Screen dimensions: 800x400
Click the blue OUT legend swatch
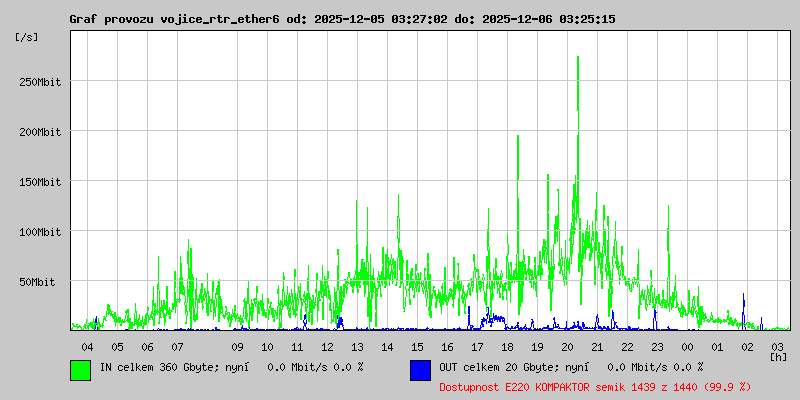pos(420,369)
